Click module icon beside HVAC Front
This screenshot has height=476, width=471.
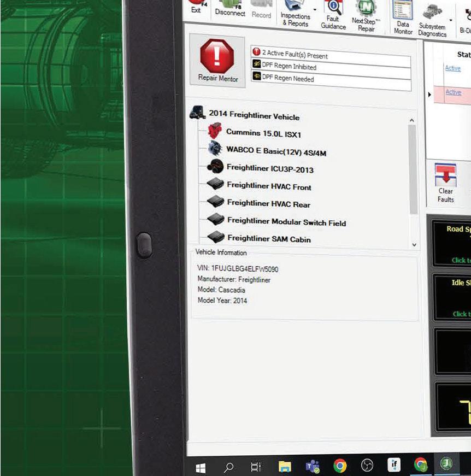(x=215, y=184)
